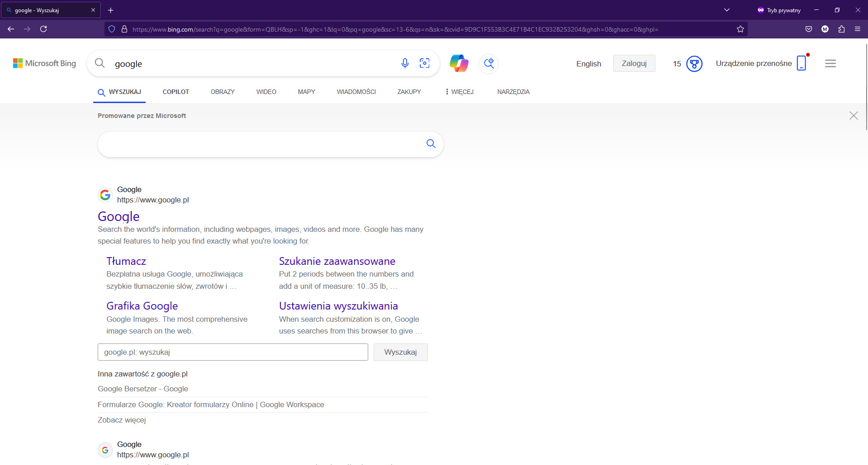
Task: Reload the page
Action: pyautogui.click(x=43, y=29)
